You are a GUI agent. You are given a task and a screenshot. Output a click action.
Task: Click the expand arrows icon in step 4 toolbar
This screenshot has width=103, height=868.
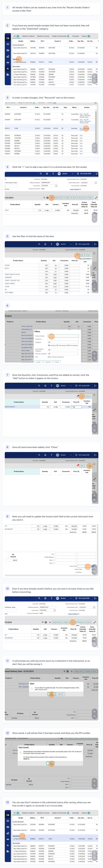96,198
